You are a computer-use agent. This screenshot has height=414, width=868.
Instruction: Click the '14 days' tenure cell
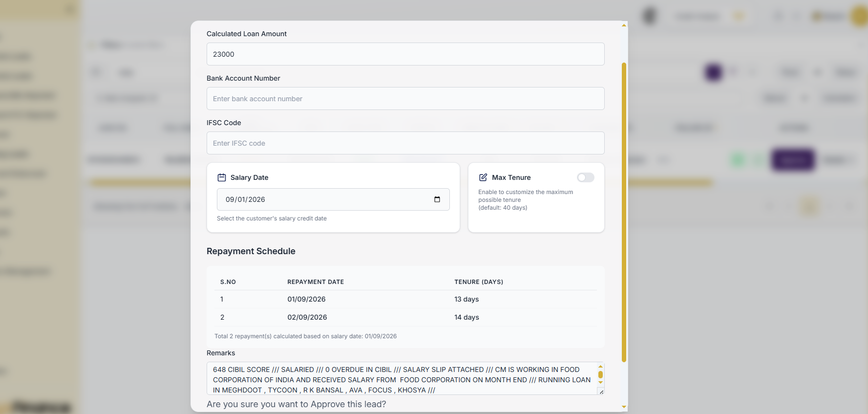pyautogui.click(x=466, y=317)
